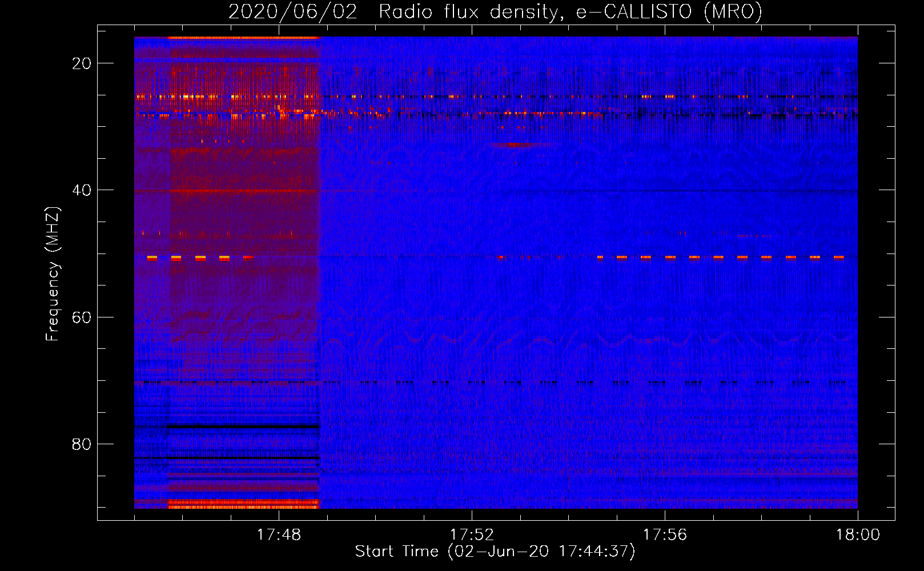Click the 60 MHz frequency tick label
This screenshot has width=924, height=571.
(x=82, y=317)
